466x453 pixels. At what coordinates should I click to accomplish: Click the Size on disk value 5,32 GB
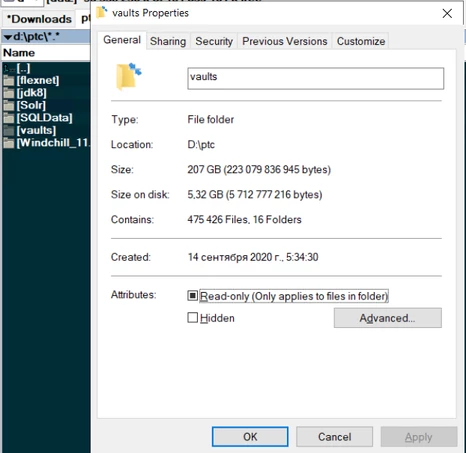pyautogui.click(x=255, y=194)
